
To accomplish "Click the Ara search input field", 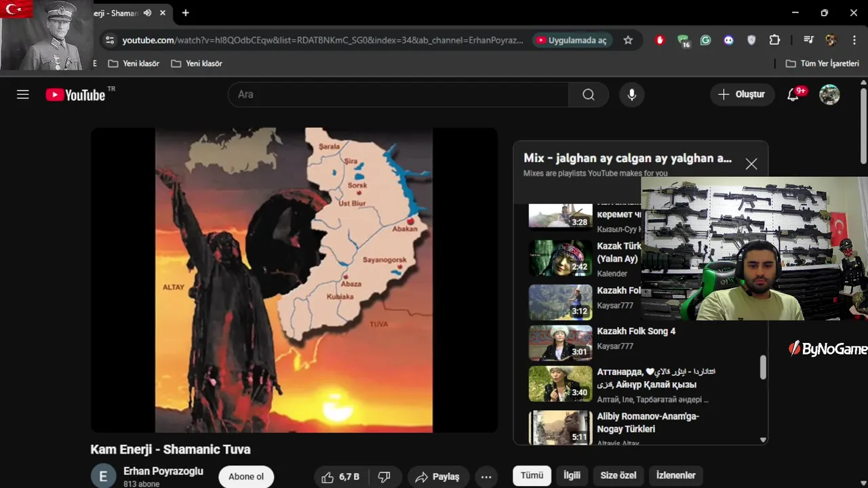I will [398, 94].
